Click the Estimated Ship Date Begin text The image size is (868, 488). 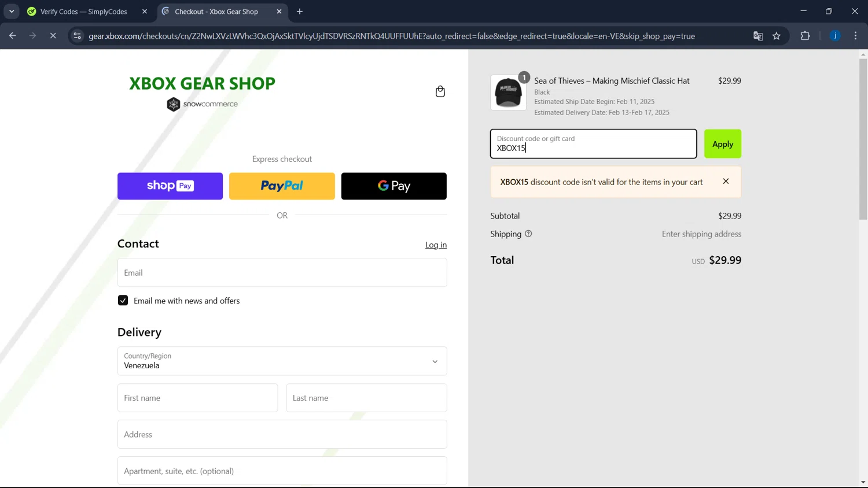click(594, 101)
